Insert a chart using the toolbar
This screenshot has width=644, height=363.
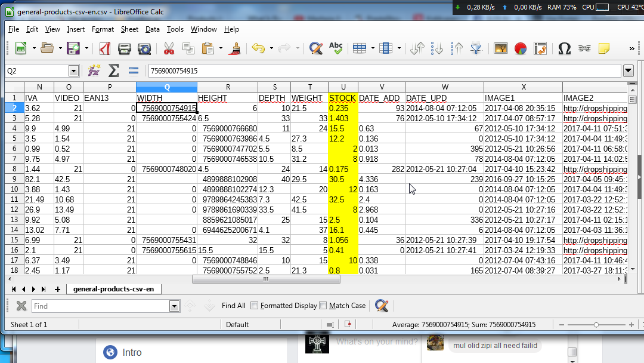520,48
